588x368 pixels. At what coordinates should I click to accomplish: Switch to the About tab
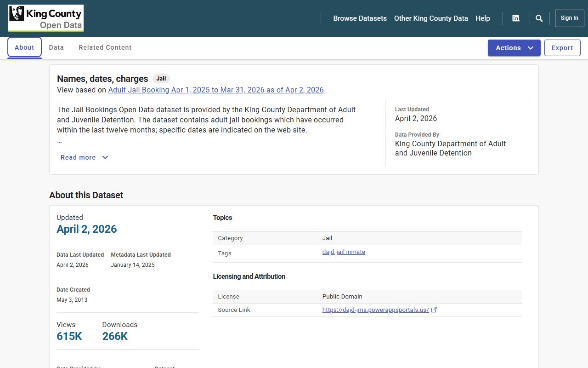coord(24,47)
